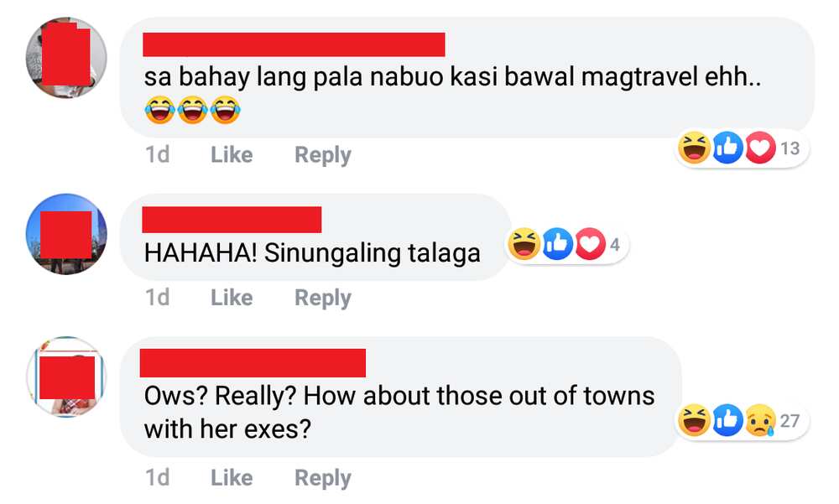This screenshot has height=504, width=839.
Task: Reply to the "Ows? Really?" comment
Action: [323, 478]
